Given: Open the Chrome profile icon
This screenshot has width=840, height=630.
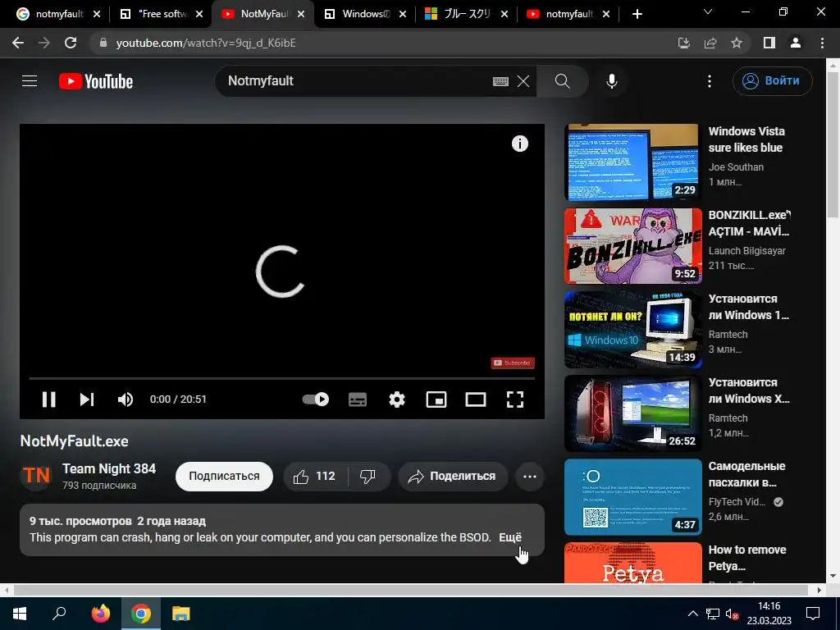Looking at the screenshot, I should click(x=796, y=43).
